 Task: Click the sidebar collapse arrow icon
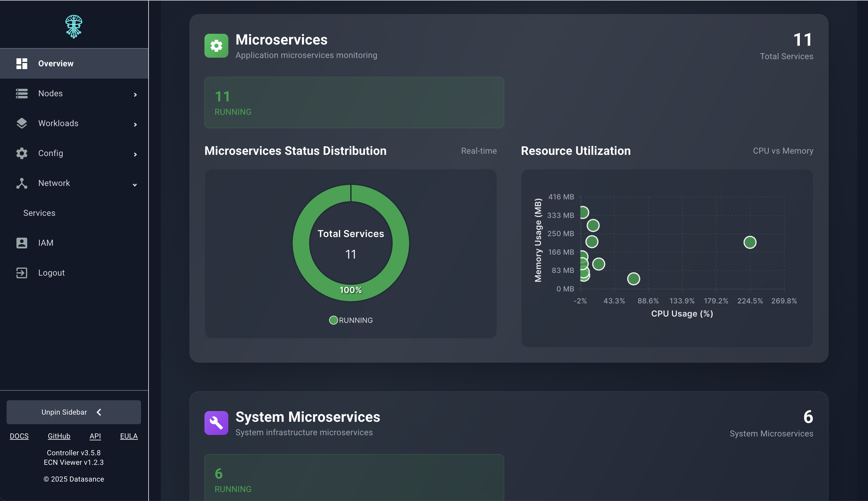coord(99,412)
